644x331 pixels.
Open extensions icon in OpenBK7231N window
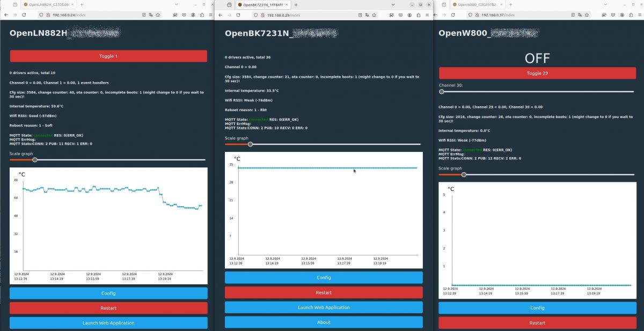coord(418,15)
